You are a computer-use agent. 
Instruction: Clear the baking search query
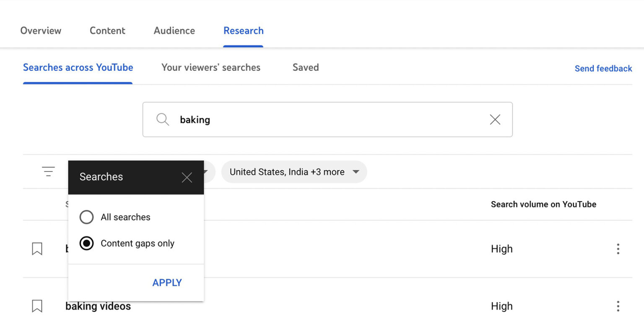coord(494,119)
